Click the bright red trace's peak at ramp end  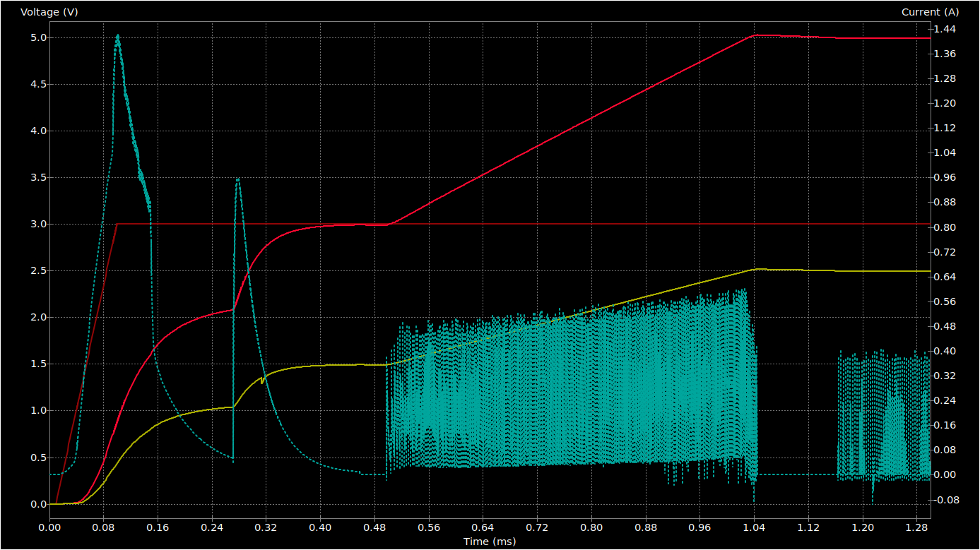(755, 35)
